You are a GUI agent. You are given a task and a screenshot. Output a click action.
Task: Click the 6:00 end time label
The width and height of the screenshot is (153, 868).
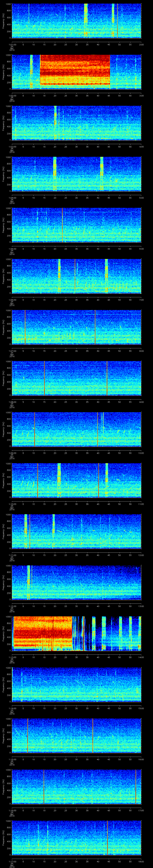click(x=141, y=249)
